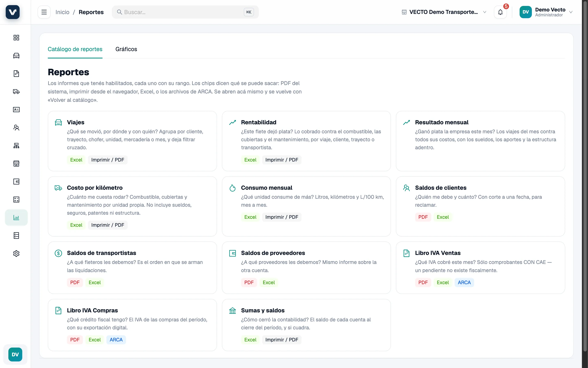Click ARCA chip on Libro IVA Compras

coord(116,340)
